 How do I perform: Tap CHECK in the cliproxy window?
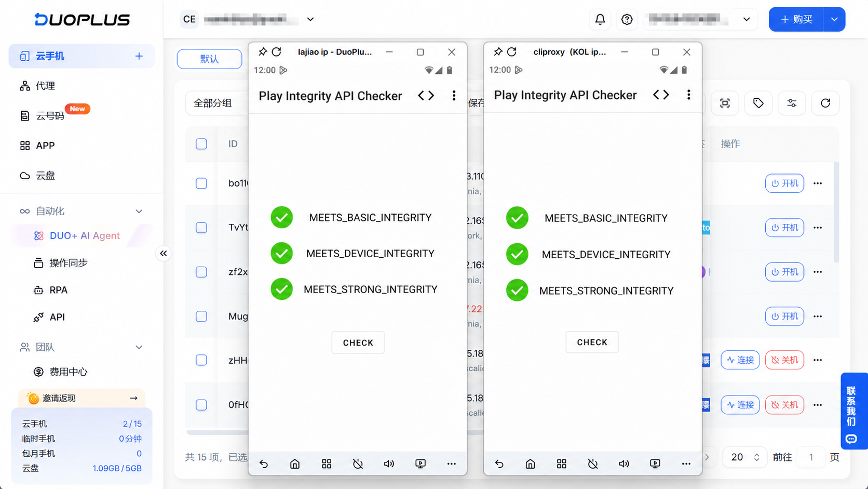592,342
